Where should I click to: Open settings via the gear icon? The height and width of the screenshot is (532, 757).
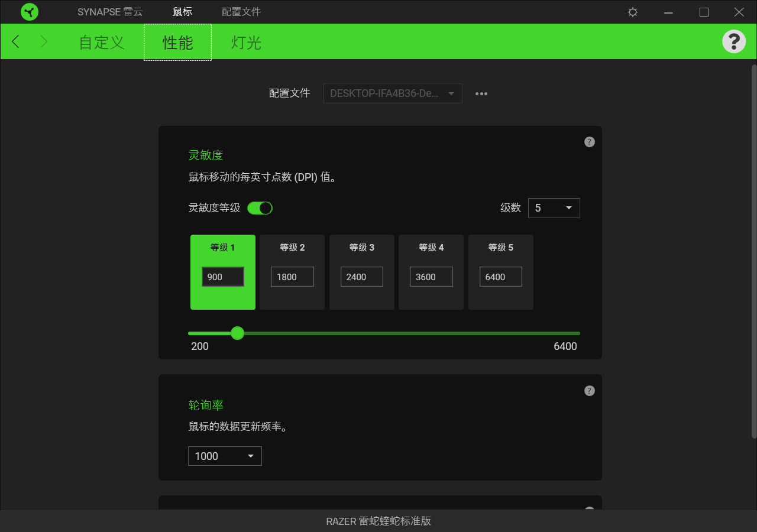633,12
